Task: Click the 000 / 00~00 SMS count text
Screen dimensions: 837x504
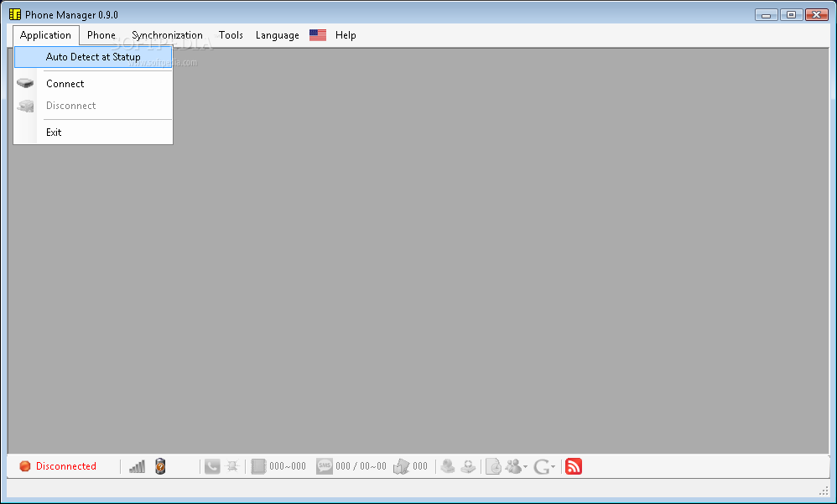Action: coord(361,466)
